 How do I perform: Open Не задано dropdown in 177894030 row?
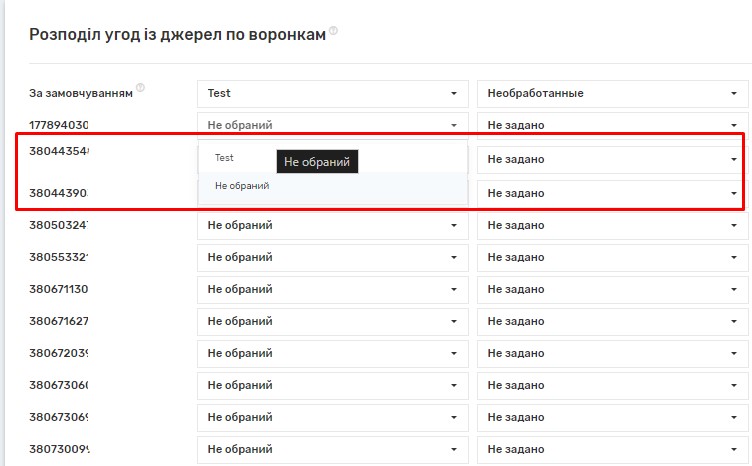tap(612, 125)
